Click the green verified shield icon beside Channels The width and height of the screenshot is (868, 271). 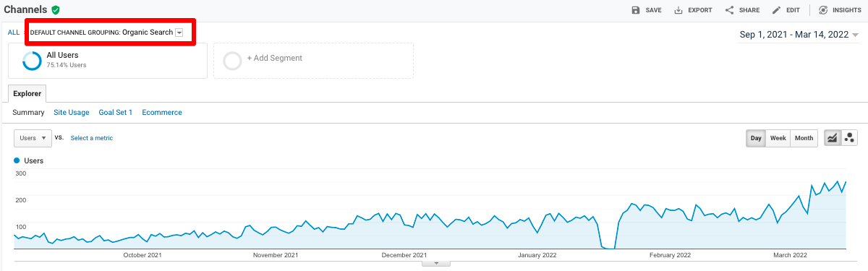[56, 10]
